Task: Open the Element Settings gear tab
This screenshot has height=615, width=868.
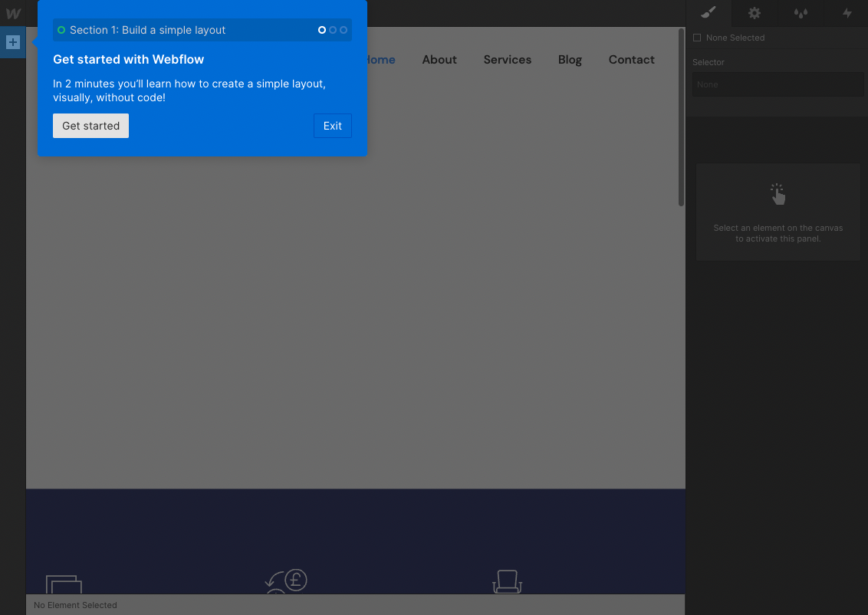Action: pos(755,13)
